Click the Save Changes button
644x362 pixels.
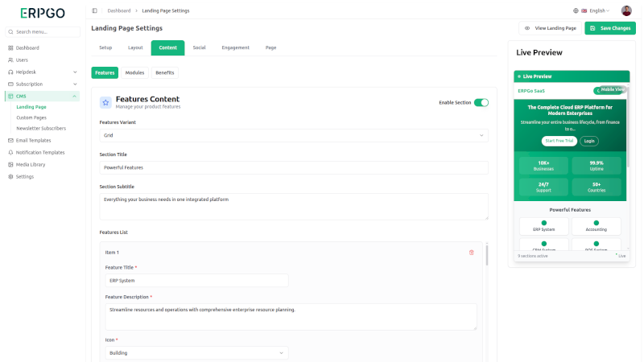tap(610, 28)
